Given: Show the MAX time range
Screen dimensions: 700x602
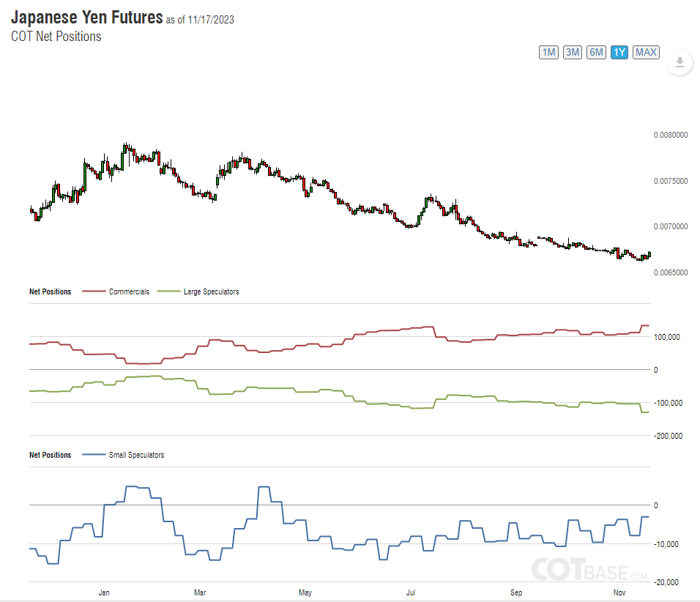Looking at the screenshot, I should pyautogui.click(x=646, y=52).
